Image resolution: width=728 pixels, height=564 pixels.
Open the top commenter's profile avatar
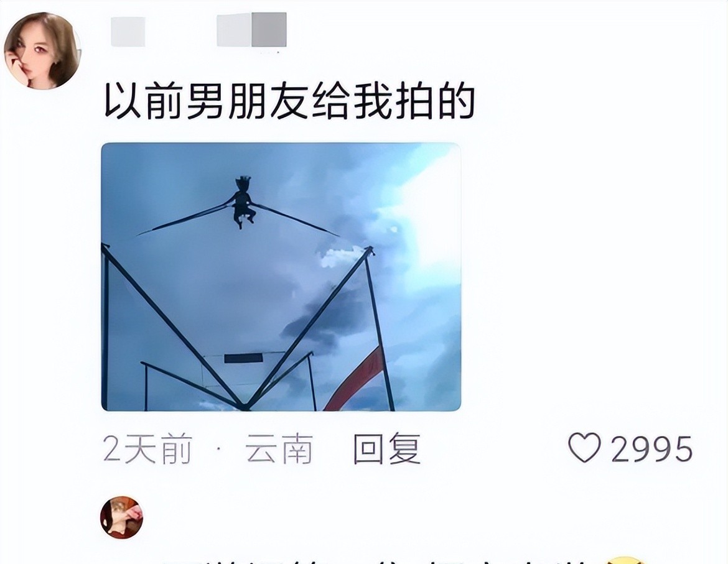coord(42,50)
